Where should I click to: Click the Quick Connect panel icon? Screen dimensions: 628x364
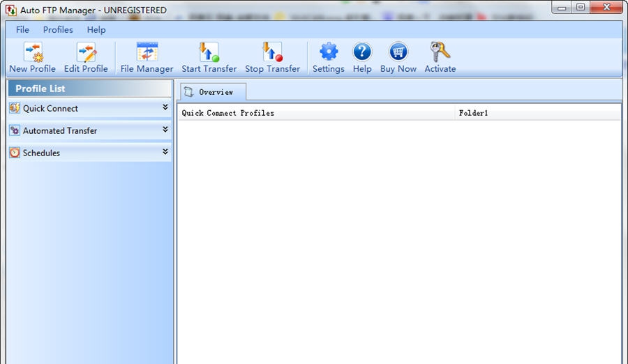point(15,107)
